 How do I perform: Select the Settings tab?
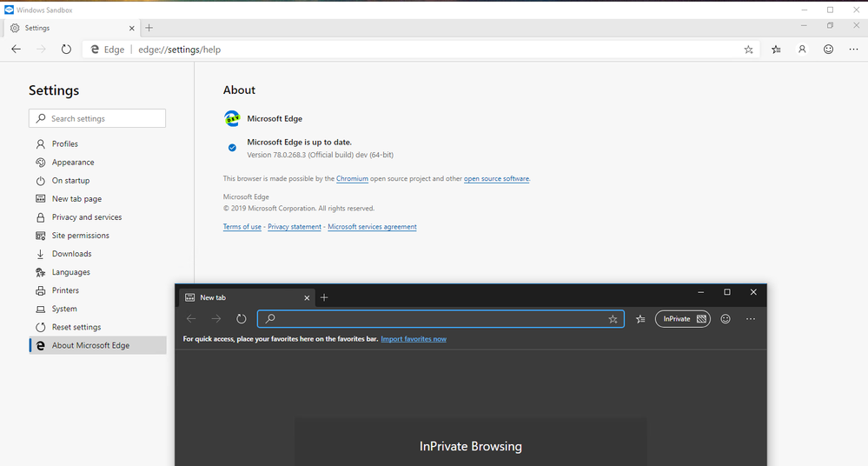(x=72, y=28)
